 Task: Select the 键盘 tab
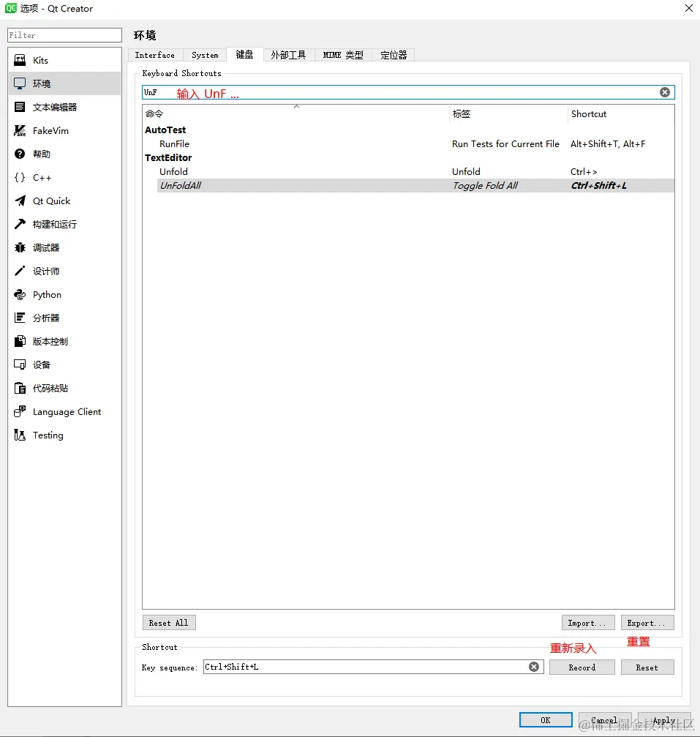pyautogui.click(x=244, y=54)
